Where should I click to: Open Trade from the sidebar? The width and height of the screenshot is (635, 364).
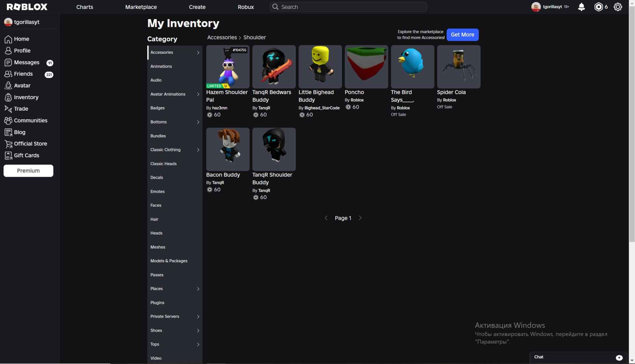21,109
